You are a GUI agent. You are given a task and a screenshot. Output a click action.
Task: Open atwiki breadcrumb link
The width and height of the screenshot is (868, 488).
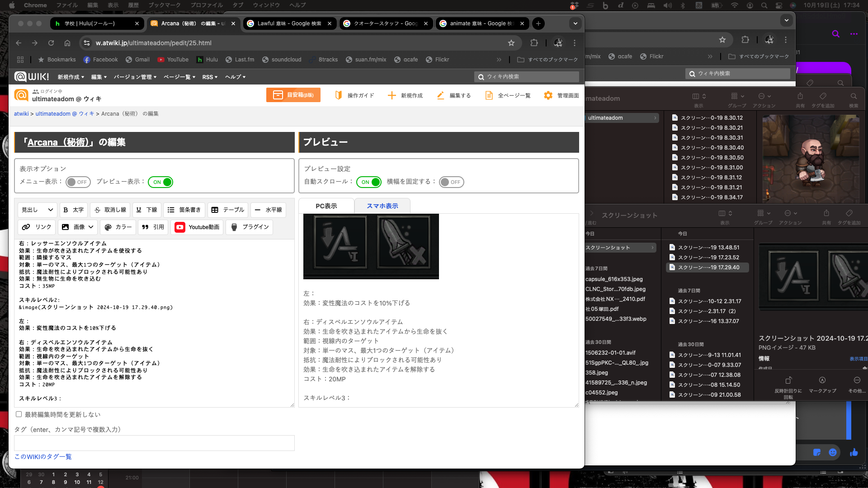click(x=21, y=114)
